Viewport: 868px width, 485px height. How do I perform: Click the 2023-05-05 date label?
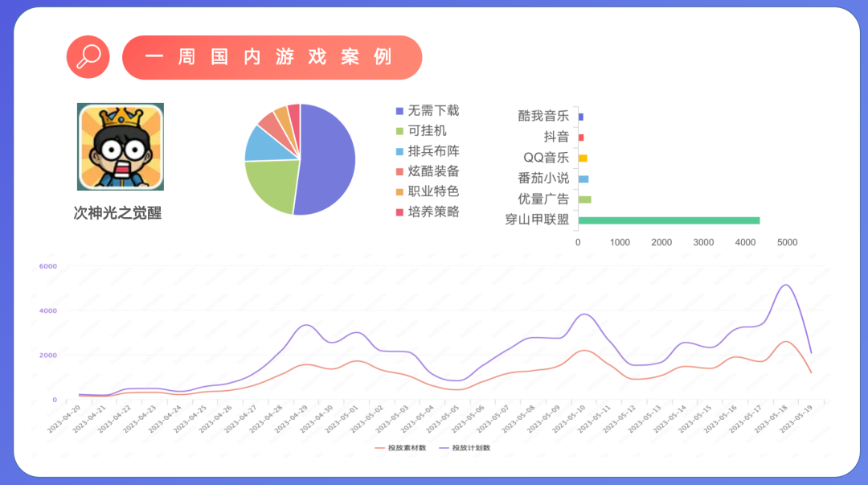tap(442, 418)
